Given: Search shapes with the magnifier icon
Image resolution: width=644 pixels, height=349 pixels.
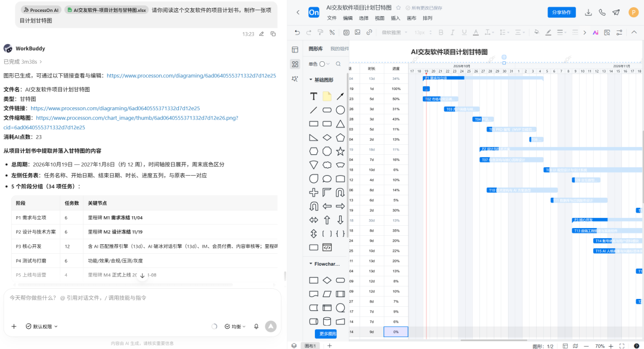Looking at the screenshot, I should tap(338, 64).
